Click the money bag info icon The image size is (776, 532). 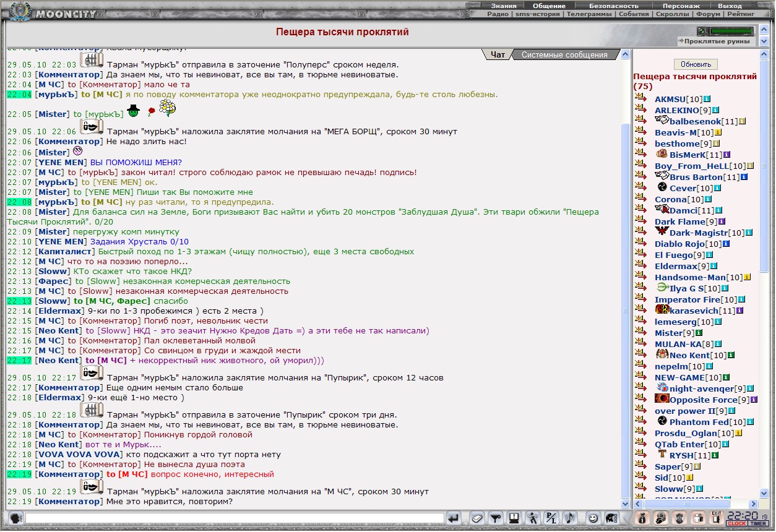642,518
